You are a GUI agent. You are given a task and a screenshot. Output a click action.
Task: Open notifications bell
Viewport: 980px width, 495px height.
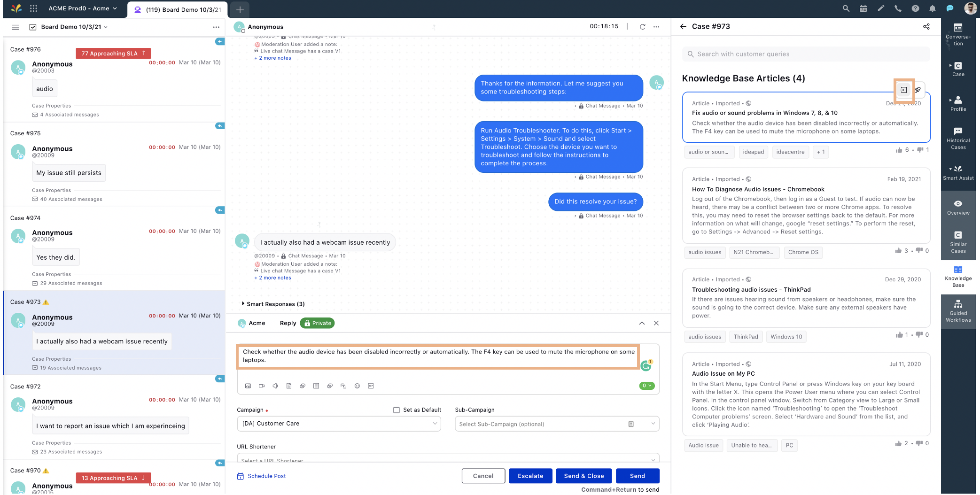tap(933, 8)
